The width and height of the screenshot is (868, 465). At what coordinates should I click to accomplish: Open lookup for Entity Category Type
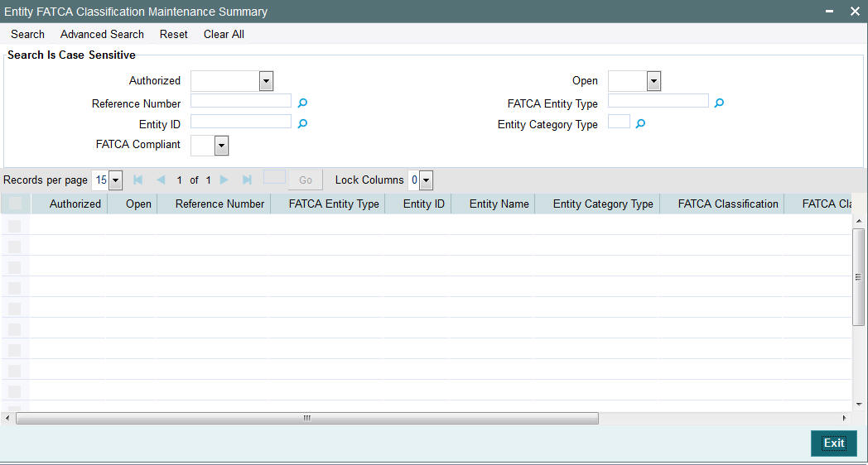pyautogui.click(x=640, y=124)
